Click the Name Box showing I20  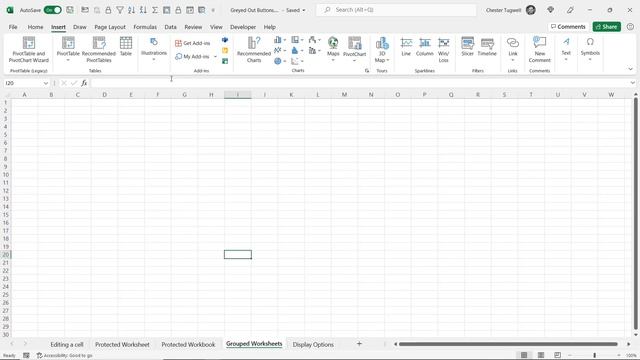(x=27, y=83)
